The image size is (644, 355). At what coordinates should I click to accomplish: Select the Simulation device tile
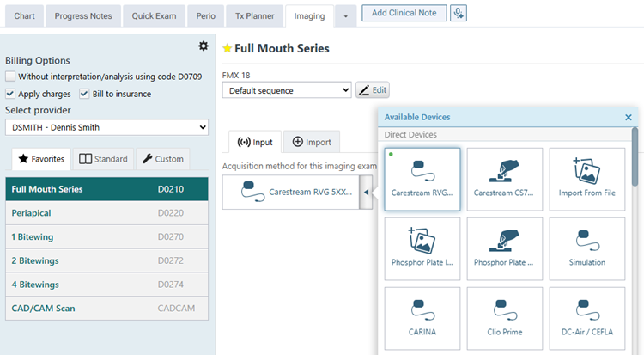(x=586, y=248)
